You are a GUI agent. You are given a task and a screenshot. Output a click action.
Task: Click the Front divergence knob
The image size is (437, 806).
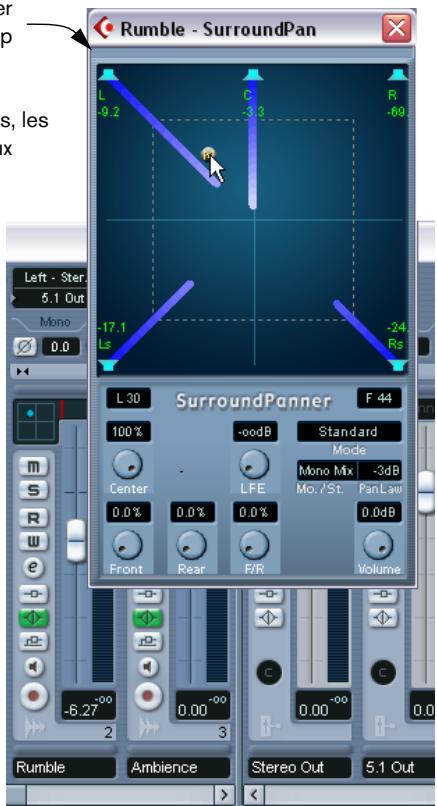(127, 545)
